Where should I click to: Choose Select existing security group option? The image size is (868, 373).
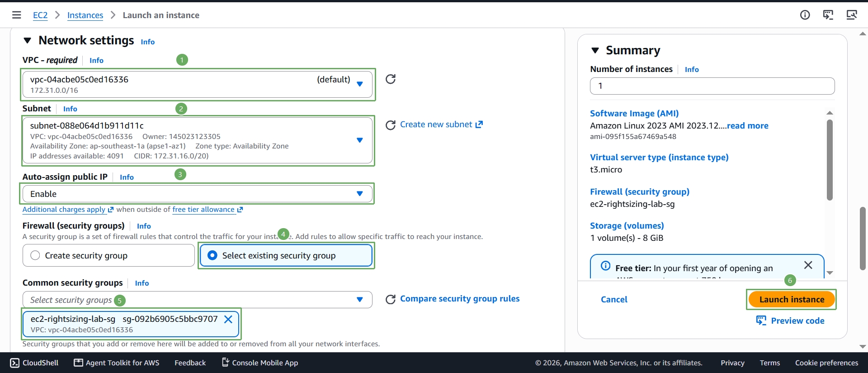coord(286,256)
